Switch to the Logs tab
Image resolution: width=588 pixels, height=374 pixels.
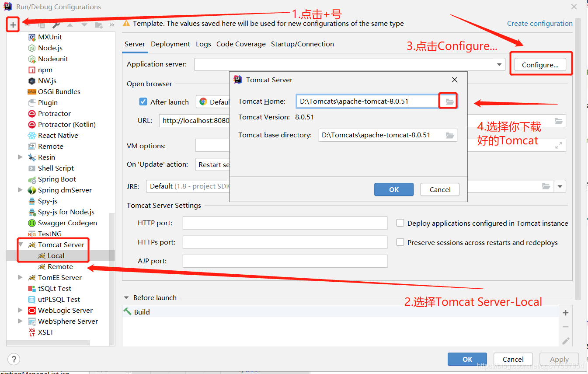tap(203, 44)
